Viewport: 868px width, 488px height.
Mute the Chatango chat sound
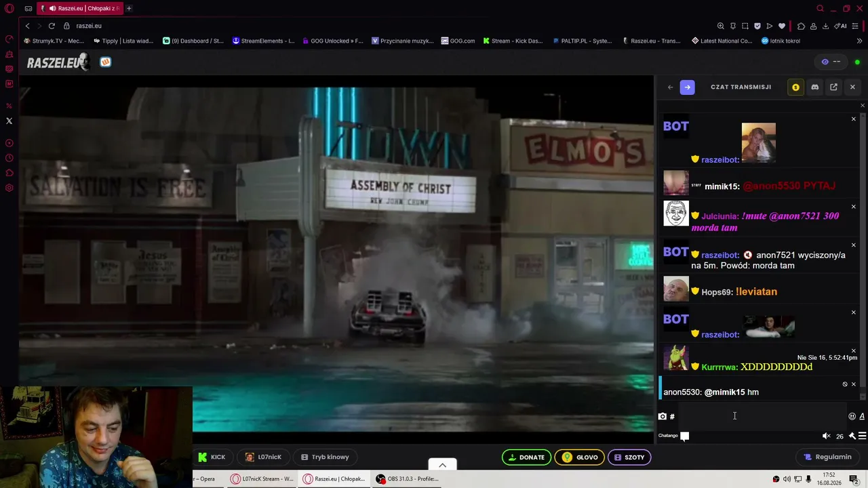point(826,436)
